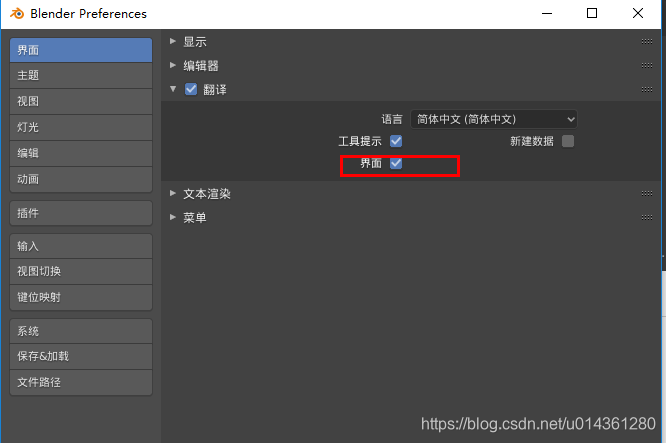Screen dimensions: 666x443
Task: Select the 动画 tab
Action: [x=81, y=179]
